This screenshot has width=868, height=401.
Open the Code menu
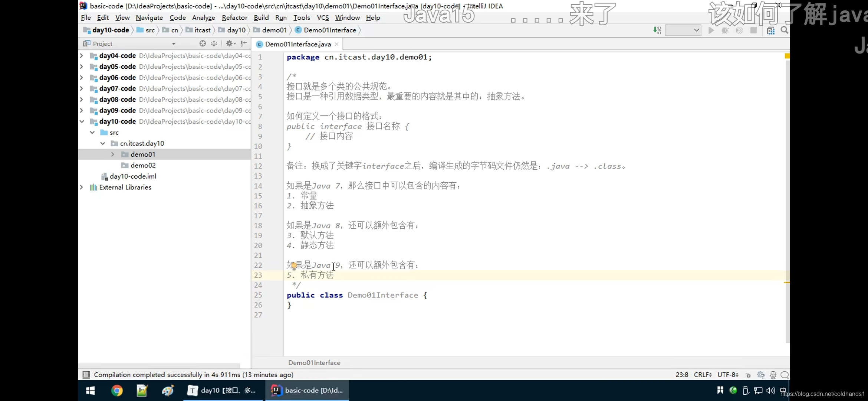[178, 17]
